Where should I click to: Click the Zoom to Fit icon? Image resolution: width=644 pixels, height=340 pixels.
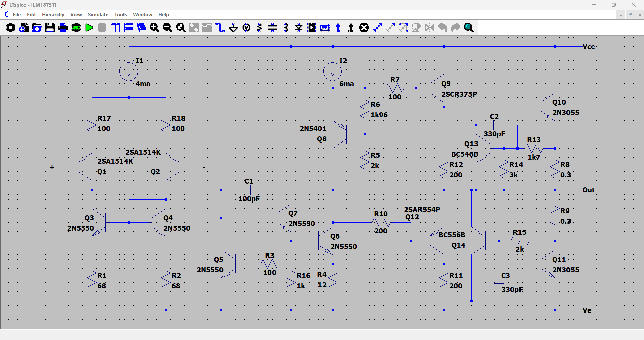pyautogui.click(x=181, y=27)
